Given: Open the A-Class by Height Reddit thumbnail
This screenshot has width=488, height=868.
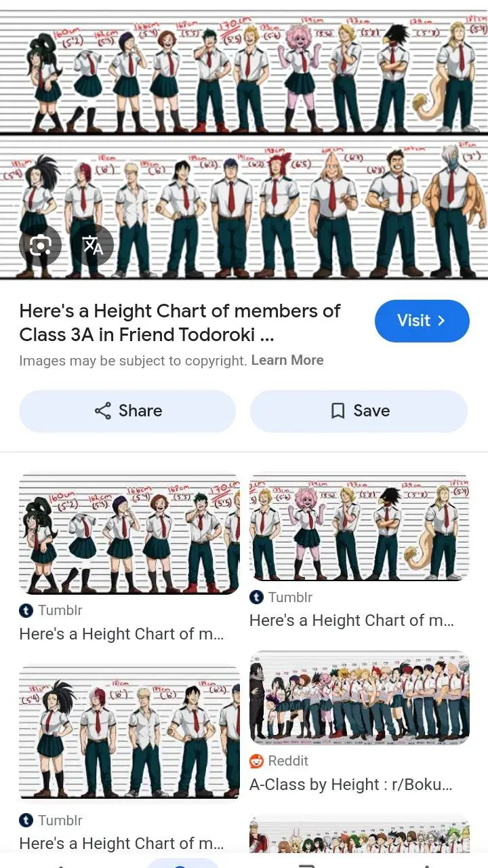Looking at the screenshot, I should (359, 698).
